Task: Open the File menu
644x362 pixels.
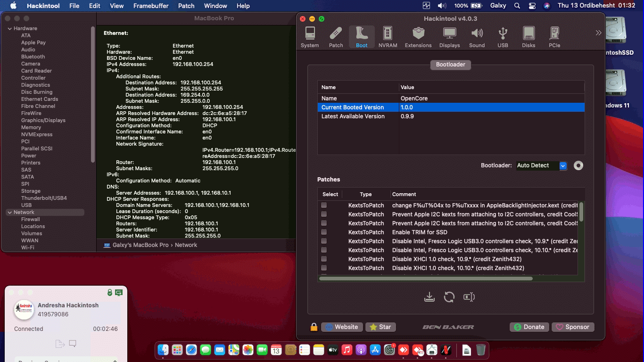Action: 74,6
